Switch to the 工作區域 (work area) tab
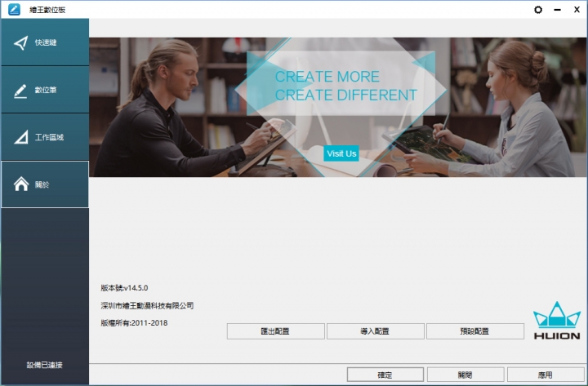This screenshot has width=588, height=386. tap(45, 137)
